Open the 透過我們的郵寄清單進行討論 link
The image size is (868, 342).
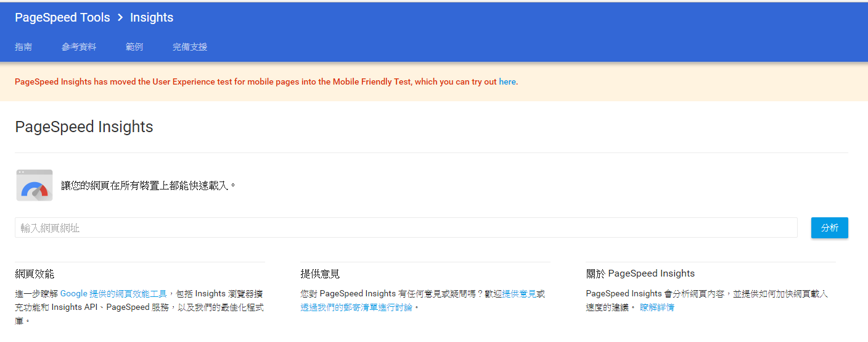[x=356, y=307]
